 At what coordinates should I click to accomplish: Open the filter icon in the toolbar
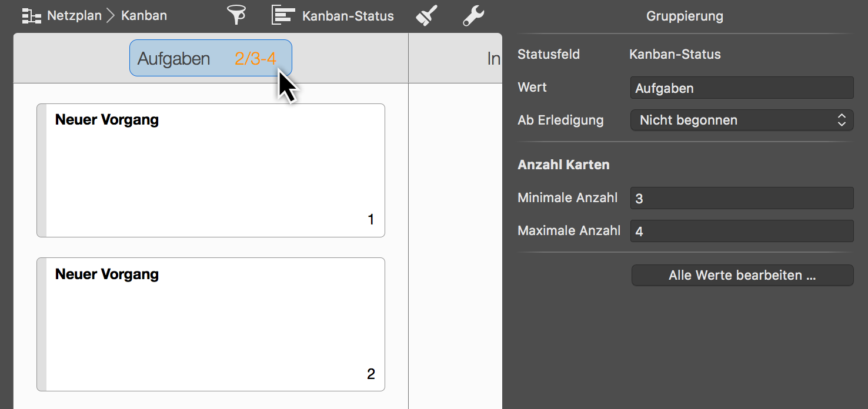click(x=236, y=15)
